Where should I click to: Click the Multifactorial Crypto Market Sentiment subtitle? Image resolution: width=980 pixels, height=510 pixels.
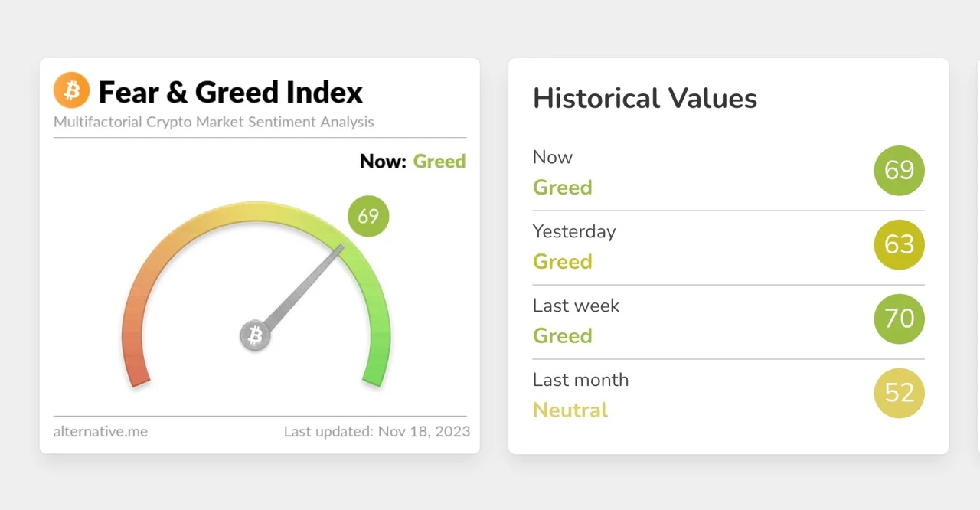[x=214, y=122]
